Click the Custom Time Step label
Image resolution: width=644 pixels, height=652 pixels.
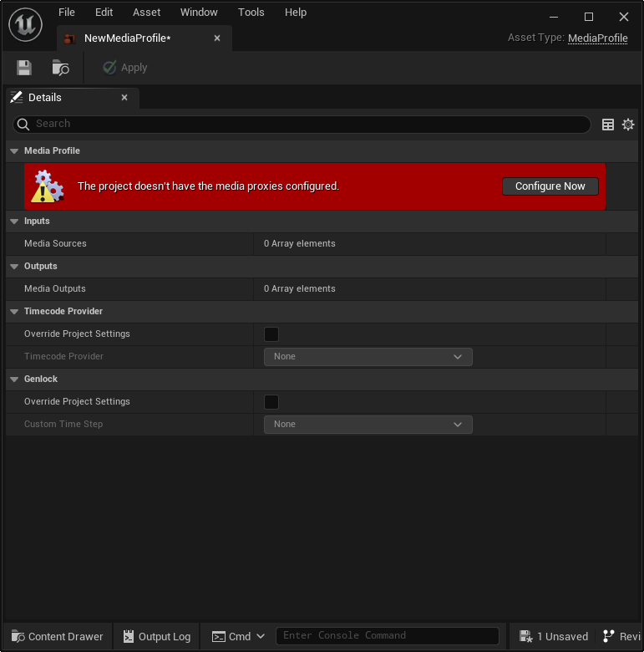click(x=63, y=424)
